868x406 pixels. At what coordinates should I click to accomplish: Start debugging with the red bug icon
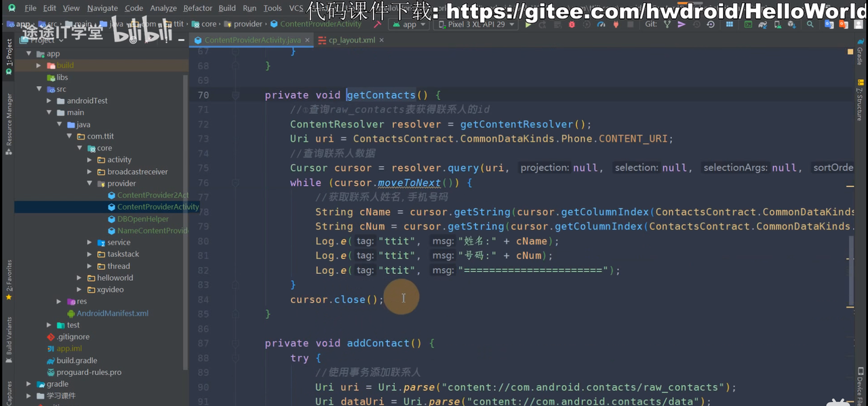pyautogui.click(x=572, y=24)
